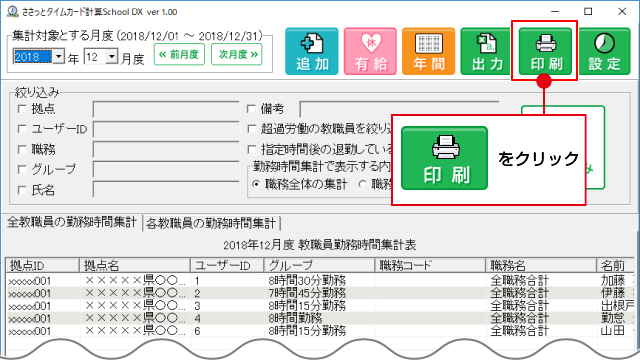
Task: Select the name cell 伊藤
Action: coord(613,293)
